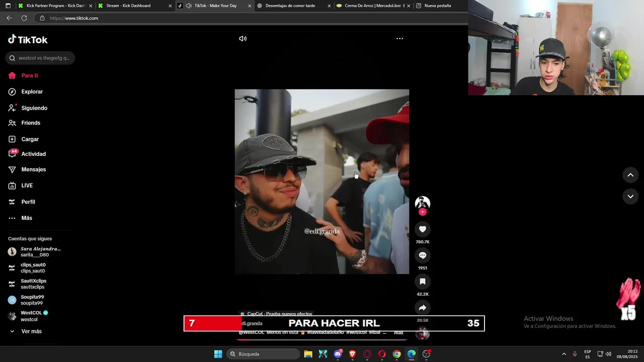Go back in the browser
The width and height of the screenshot is (644, 362).
[9, 18]
